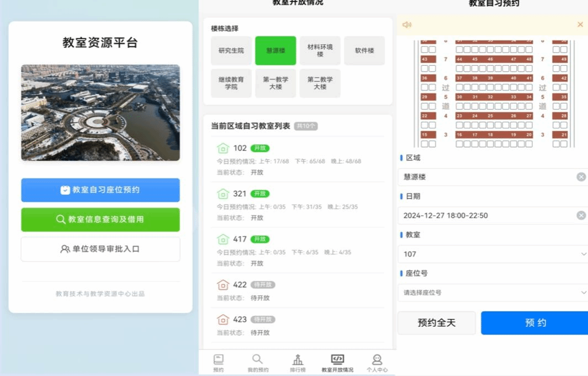Screen dimensions: 588x376
Task: Open 教室信息查询及借用 green button
Action: [101, 220]
